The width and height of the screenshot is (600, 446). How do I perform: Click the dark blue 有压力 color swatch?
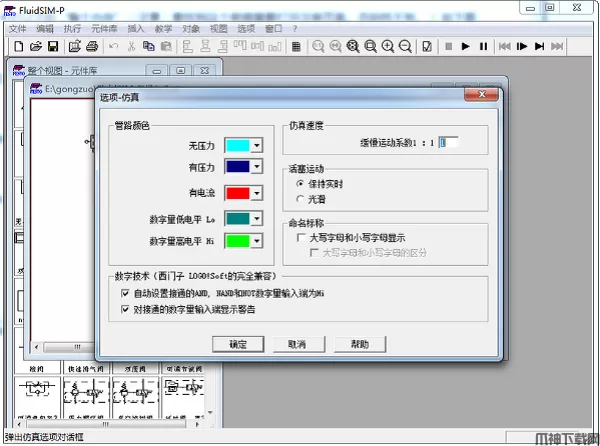238,167
